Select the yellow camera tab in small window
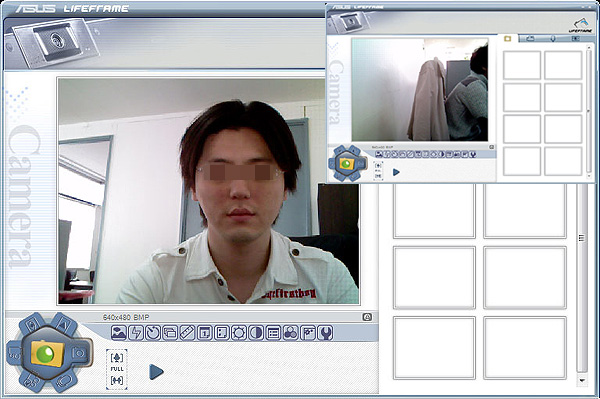This screenshot has height=399, width=600. pos(508,38)
